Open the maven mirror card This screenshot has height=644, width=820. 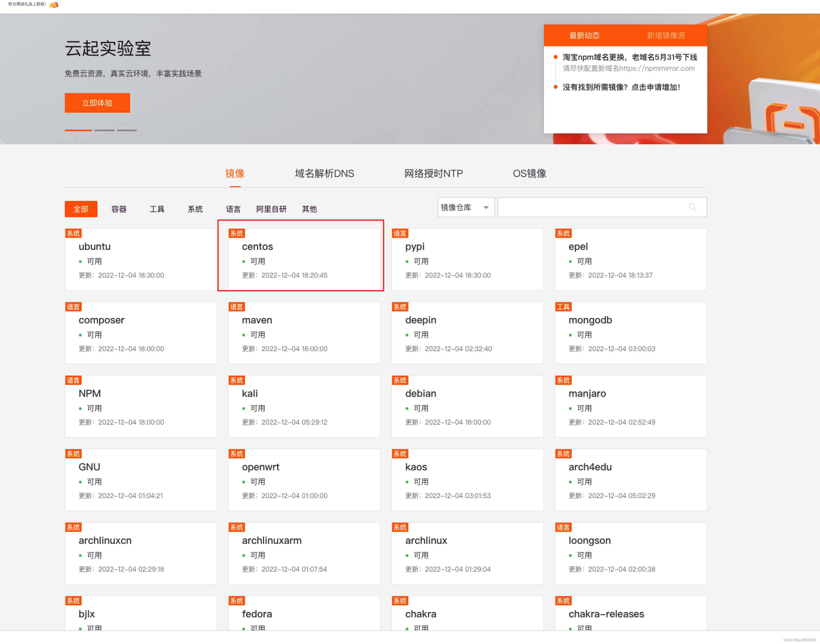pyautogui.click(x=304, y=333)
